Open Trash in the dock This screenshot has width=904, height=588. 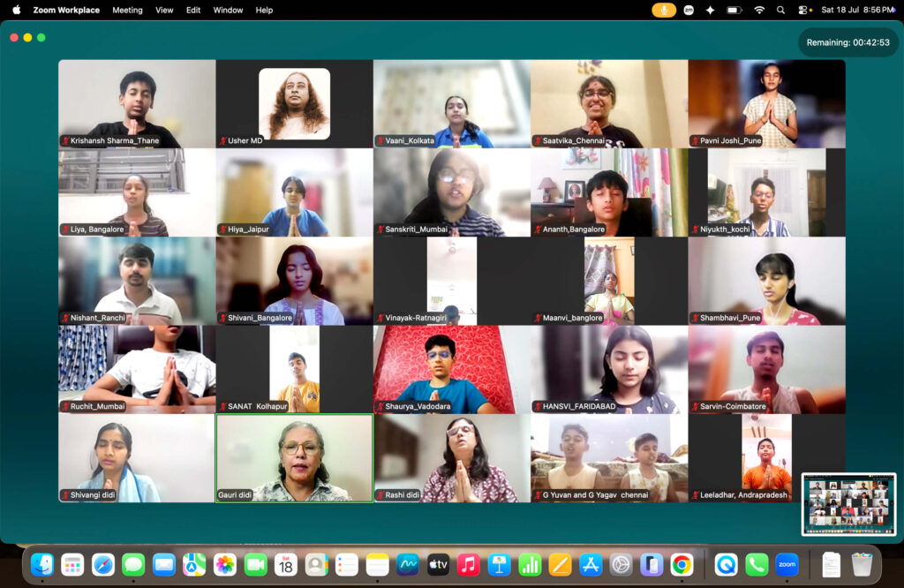[862, 565]
